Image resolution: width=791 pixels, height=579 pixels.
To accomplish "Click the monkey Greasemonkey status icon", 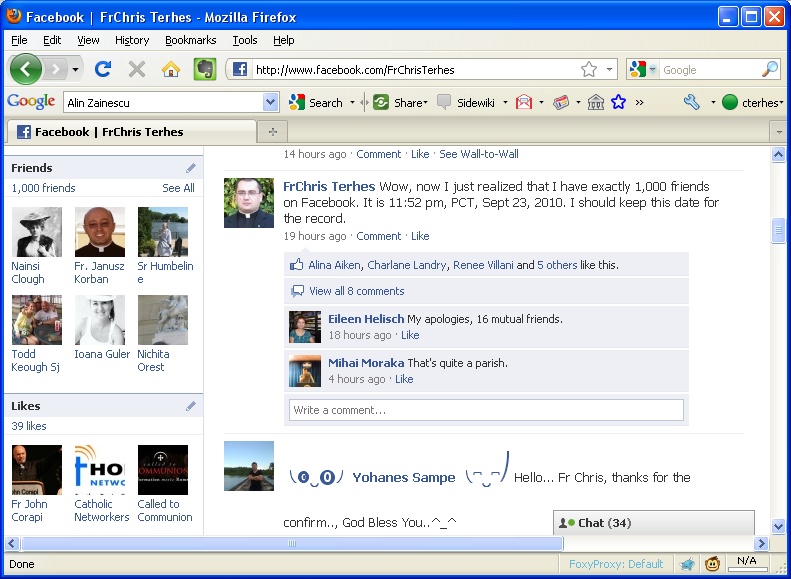I will [712, 563].
